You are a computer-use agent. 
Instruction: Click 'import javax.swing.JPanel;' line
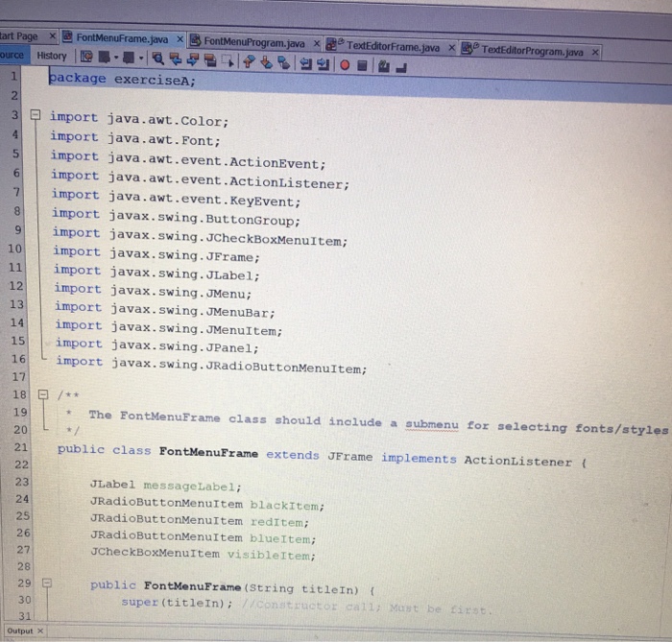157,345
